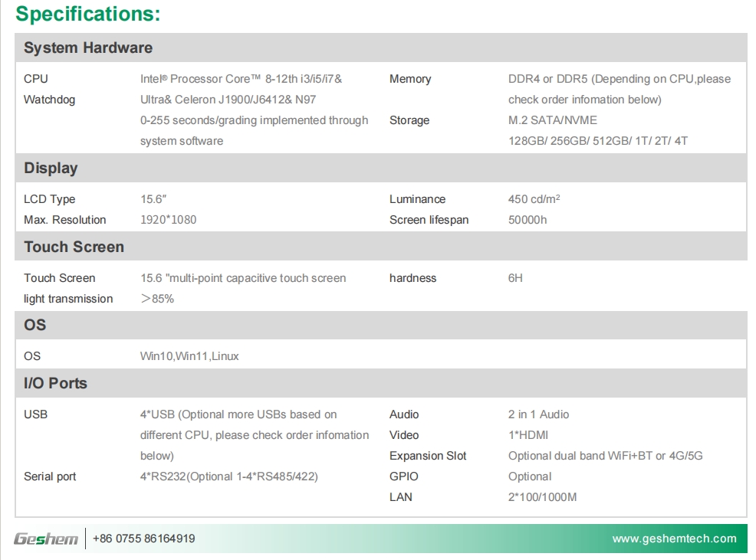Click the Geshem logo in the footer
756x560 pixels.
click(46, 539)
